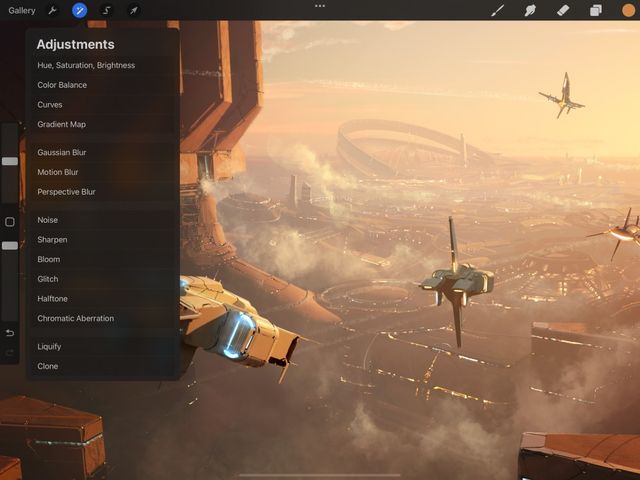This screenshot has width=640, height=480.
Task: Open the orange active color swatch
Action: [629, 11]
